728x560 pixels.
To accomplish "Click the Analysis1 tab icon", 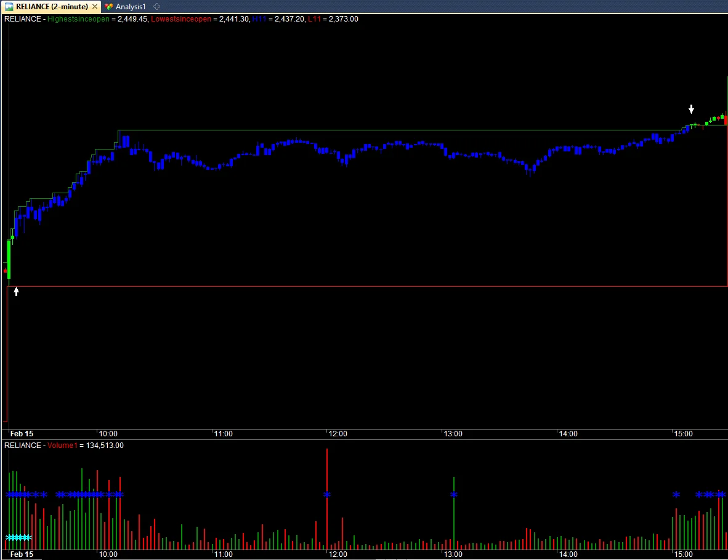I will 109,6.
